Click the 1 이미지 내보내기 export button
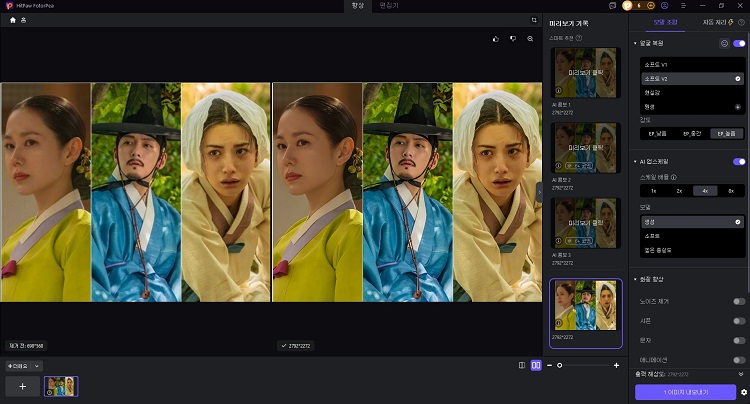 (685, 392)
